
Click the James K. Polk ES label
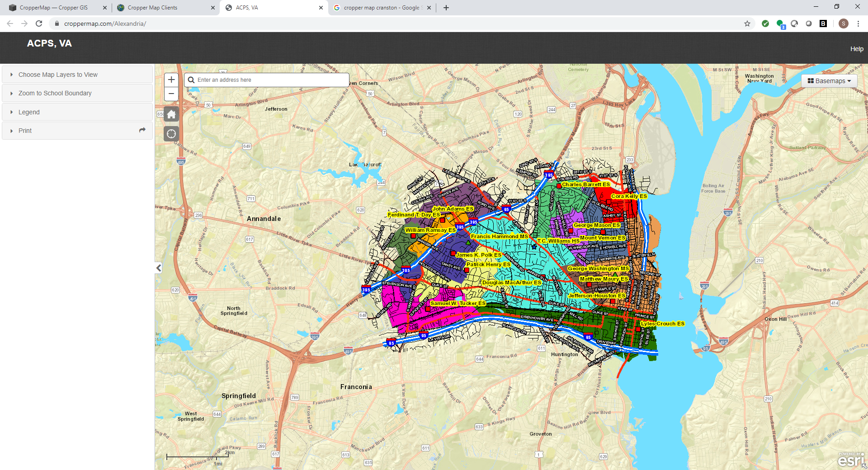coord(478,255)
